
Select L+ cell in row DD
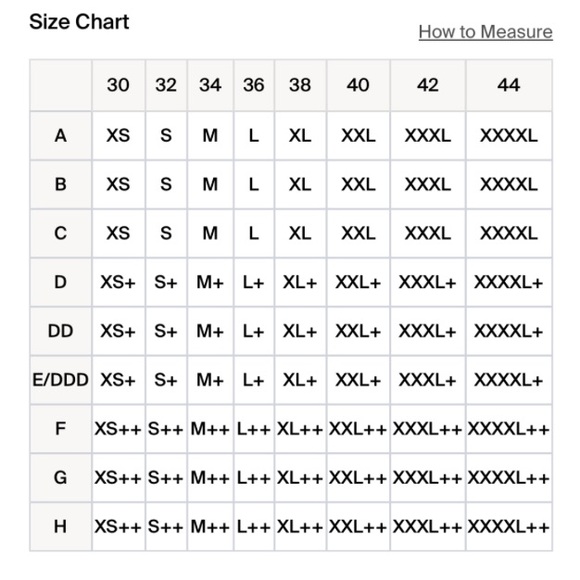coord(254,331)
